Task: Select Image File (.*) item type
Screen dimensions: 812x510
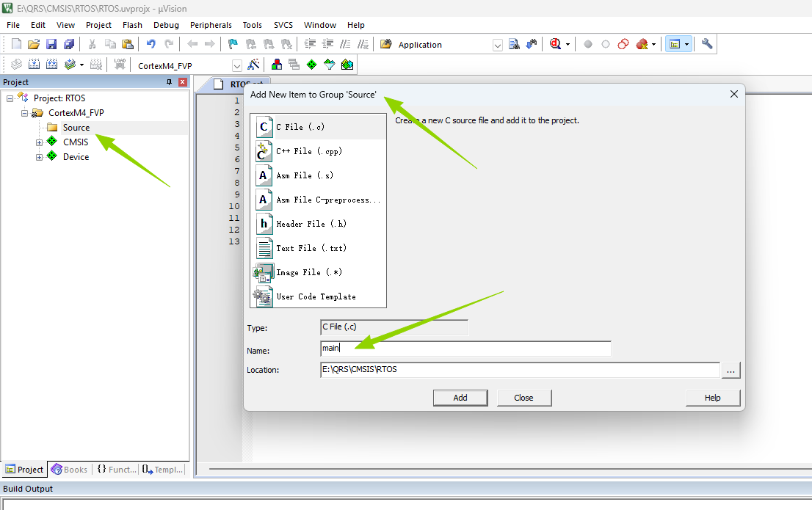Action: [318, 272]
